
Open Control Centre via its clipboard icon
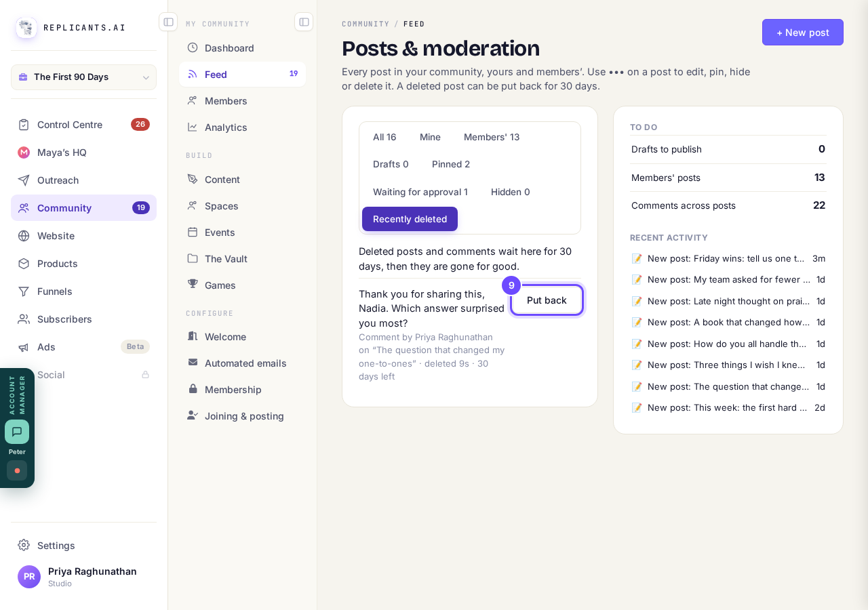click(x=24, y=125)
